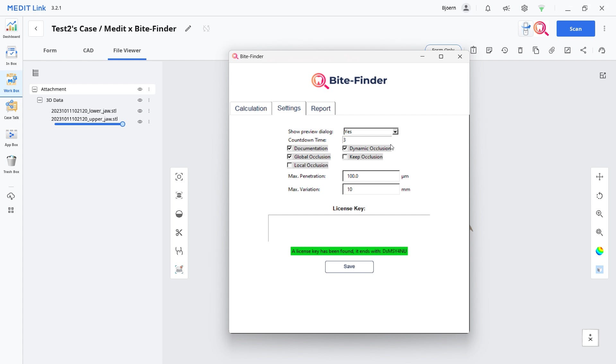Edit the case name with pencil icon
The width and height of the screenshot is (616, 364).
pyautogui.click(x=188, y=29)
